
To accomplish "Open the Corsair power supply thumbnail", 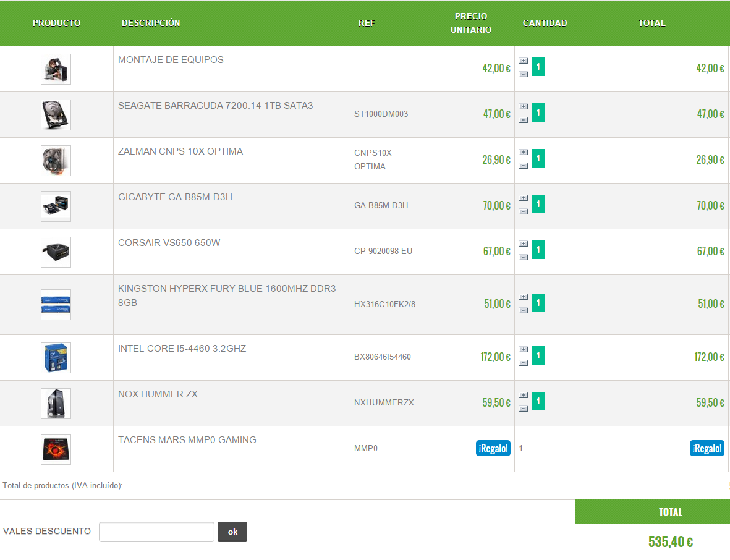I will (x=56, y=252).
